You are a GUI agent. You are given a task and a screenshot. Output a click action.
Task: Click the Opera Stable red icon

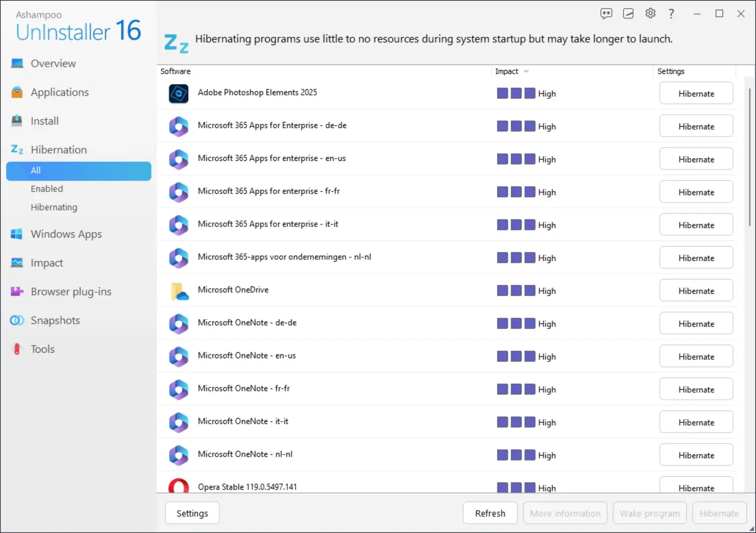(178, 486)
